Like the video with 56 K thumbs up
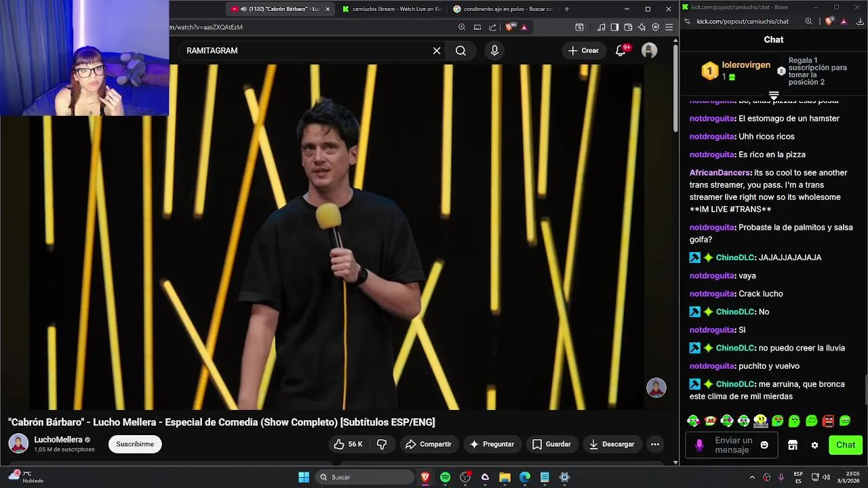868x488 pixels. pos(348,445)
